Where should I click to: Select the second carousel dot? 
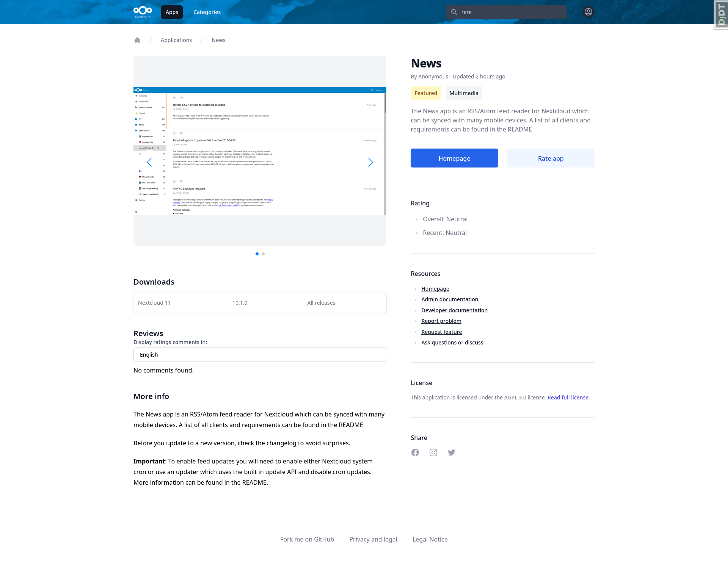coord(263,254)
